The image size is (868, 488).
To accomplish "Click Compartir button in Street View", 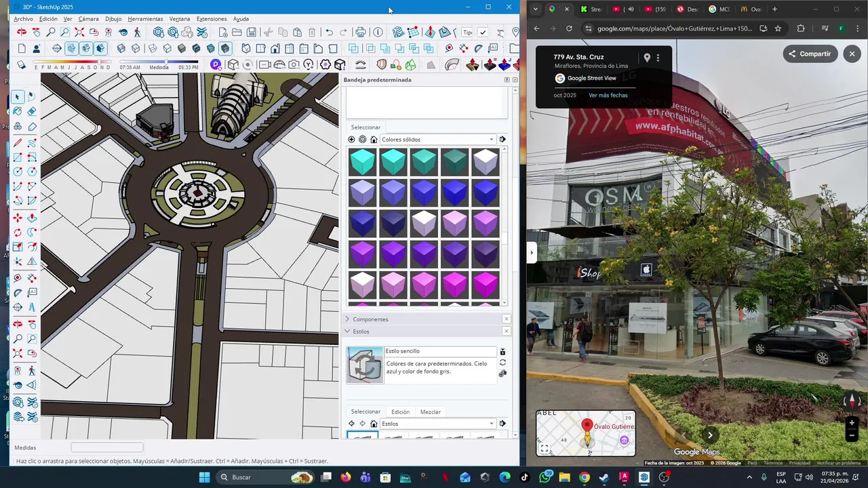I will [x=810, y=54].
